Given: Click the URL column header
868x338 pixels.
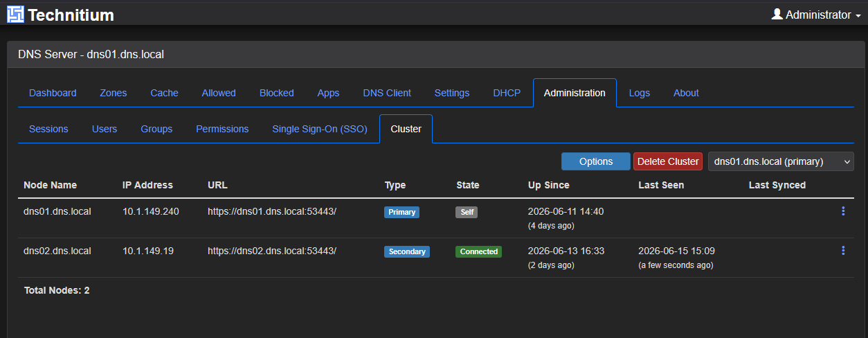Looking at the screenshot, I should point(217,185).
